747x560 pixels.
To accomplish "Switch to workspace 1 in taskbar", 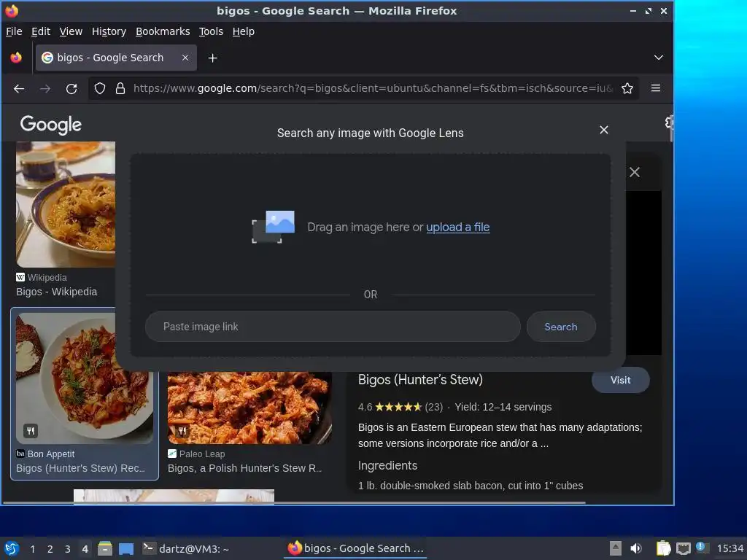I will pyautogui.click(x=32, y=549).
